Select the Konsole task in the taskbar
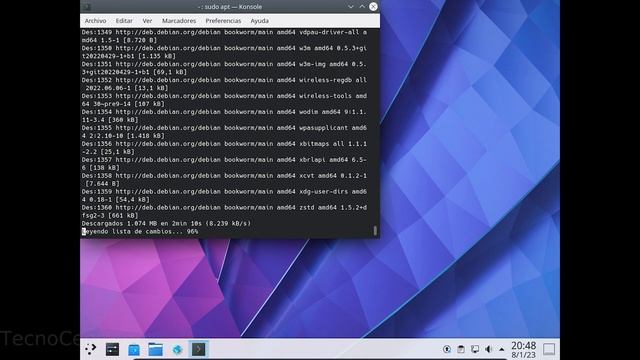The width and height of the screenshot is (640, 360). pos(198,349)
